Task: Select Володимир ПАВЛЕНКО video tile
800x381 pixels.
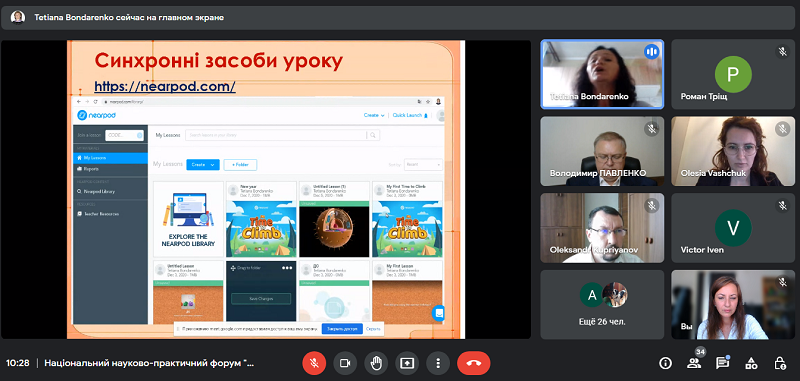Action: 602,151
